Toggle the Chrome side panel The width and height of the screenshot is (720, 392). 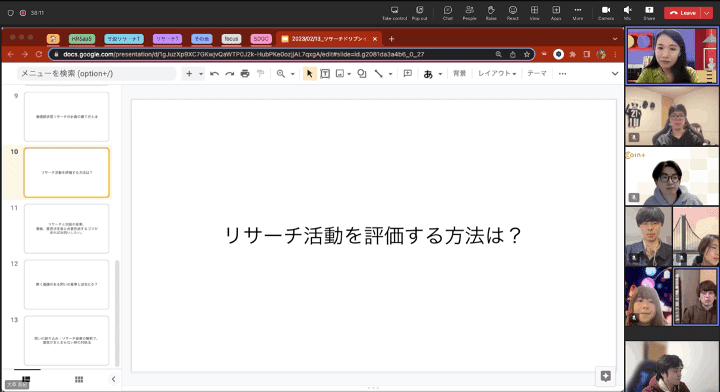tap(586, 54)
